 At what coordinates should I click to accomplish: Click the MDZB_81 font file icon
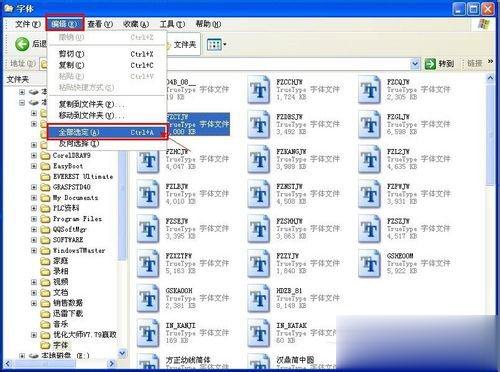(259, 298)
